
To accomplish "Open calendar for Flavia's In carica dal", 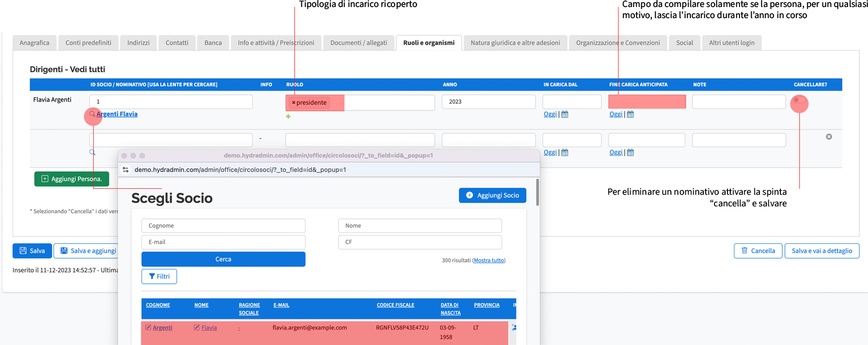I will coord(565,114).
